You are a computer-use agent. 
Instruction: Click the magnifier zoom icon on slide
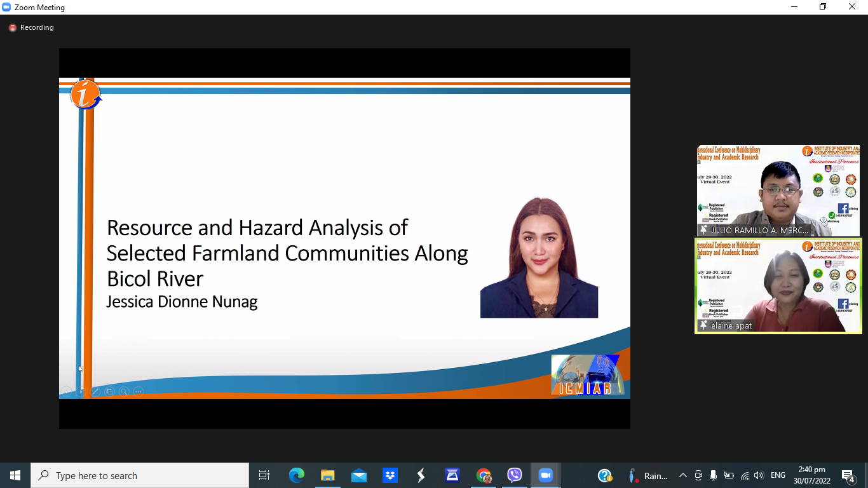click(x=124, y=391)
